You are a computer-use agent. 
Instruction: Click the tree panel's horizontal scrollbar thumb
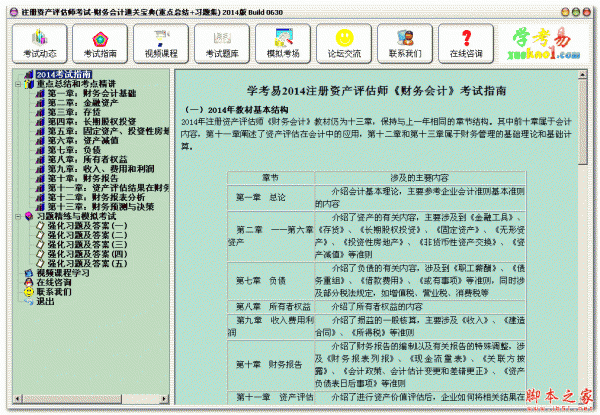(x=72, y=399)
